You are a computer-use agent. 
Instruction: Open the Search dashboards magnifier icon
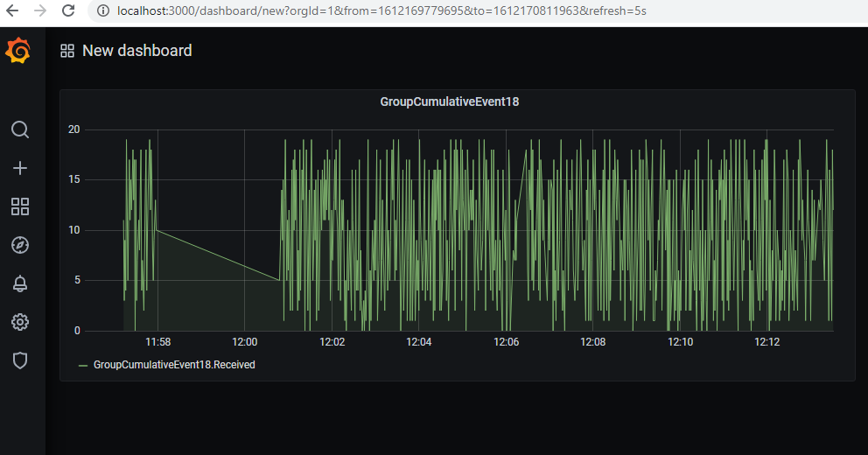(20, 129)
